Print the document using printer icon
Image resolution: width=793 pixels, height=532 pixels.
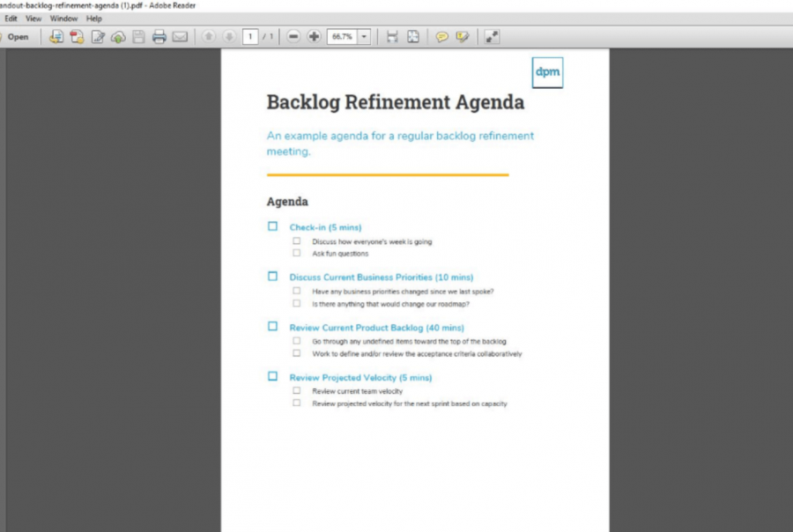click(x=159, y=37)
